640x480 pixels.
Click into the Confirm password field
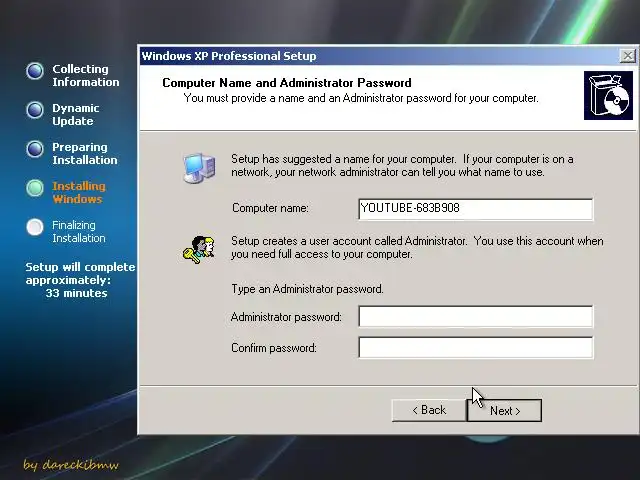476,347
